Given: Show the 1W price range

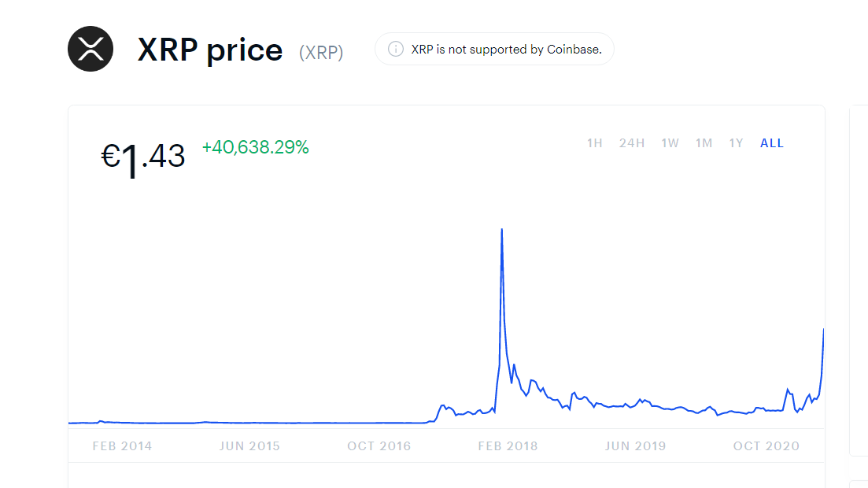Looking at the screenshot, I should tap(670, 143).
